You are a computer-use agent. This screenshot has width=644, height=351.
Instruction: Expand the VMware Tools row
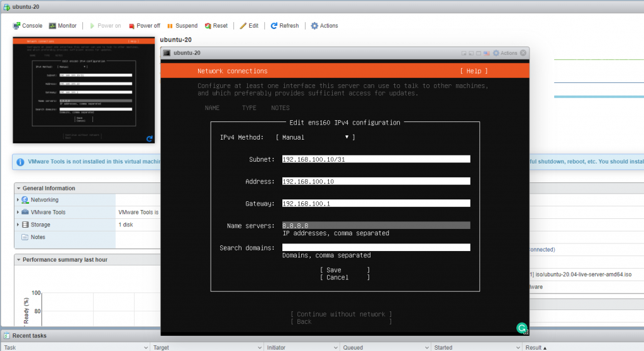click(18, 212)
